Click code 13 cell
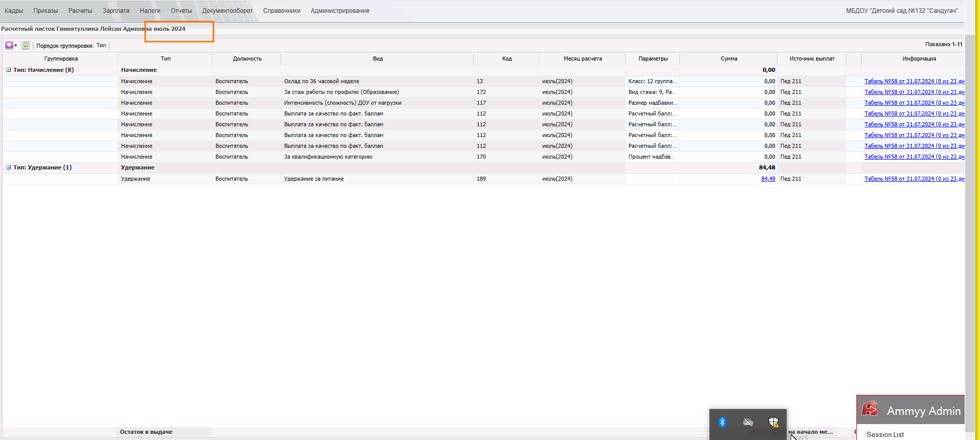Viewport: 980px width, 440px height. coord(506,81)
